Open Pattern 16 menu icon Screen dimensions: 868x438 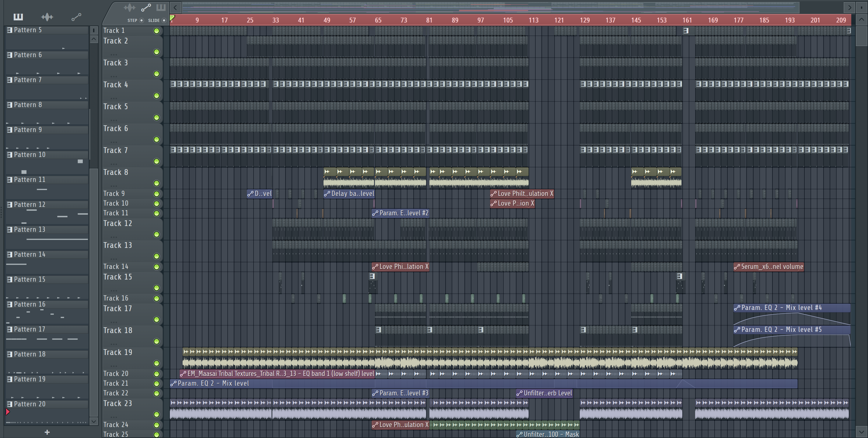[x=10, y=304]
